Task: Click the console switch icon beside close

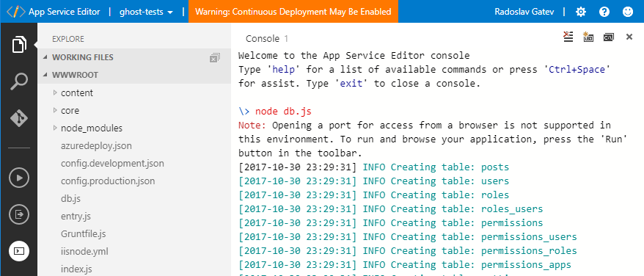Action: [x=608, y=37]
